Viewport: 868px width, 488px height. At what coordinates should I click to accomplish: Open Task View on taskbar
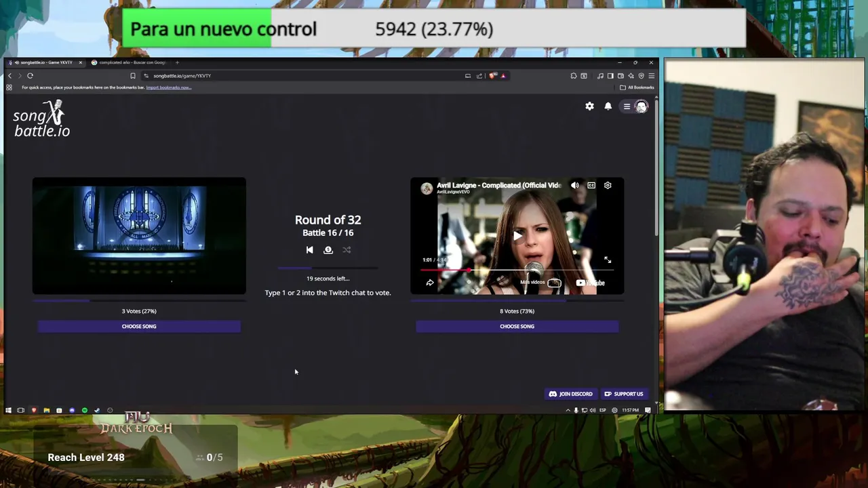pyautogui.click(x=20, y=410)
